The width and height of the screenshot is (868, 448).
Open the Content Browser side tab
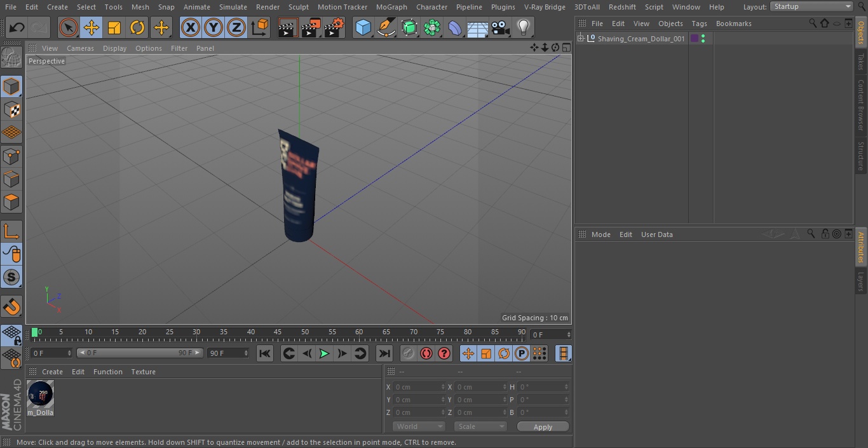coord(861,105)
